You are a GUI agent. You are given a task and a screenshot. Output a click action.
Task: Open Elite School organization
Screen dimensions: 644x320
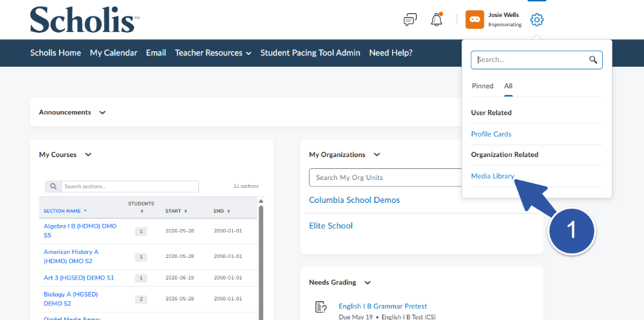[x=331, y=226]
